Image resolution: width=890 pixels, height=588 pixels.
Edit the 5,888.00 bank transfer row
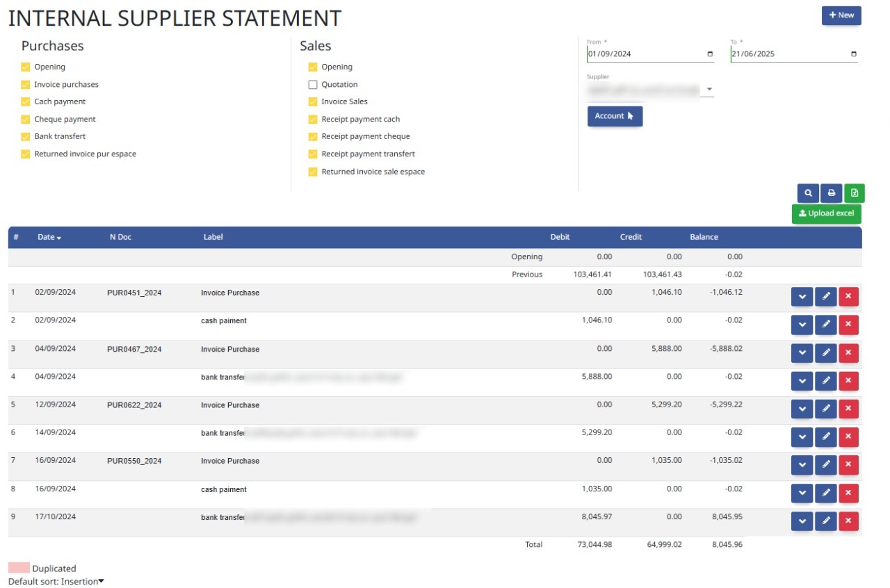(x=825, y=381)
